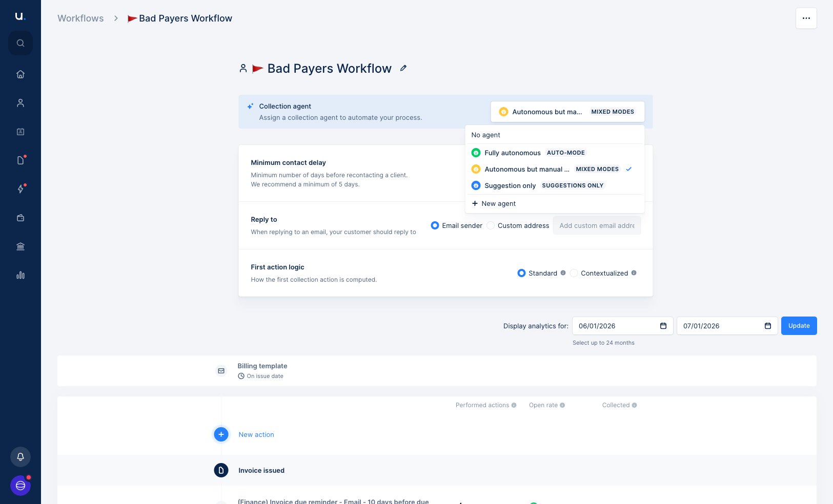Open search from the sidebar magnifier icon
Screen dimensions: 833x504
click(21, 43)
